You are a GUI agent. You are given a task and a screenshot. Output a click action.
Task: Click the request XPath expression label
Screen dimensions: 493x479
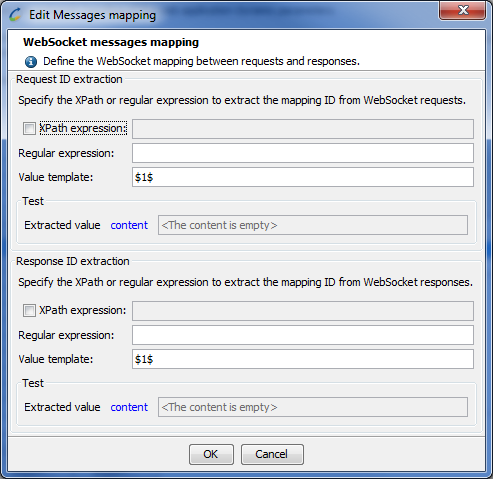click(x=83, y=128)
